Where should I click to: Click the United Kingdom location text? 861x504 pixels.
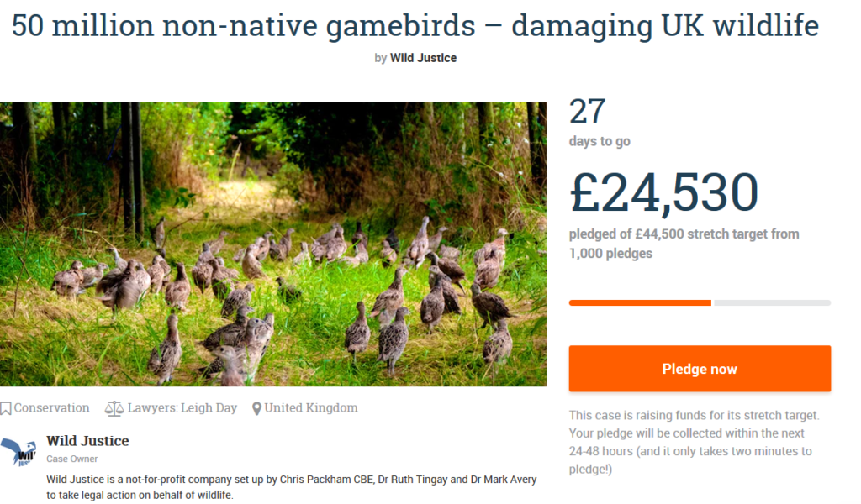click(311, 408)
